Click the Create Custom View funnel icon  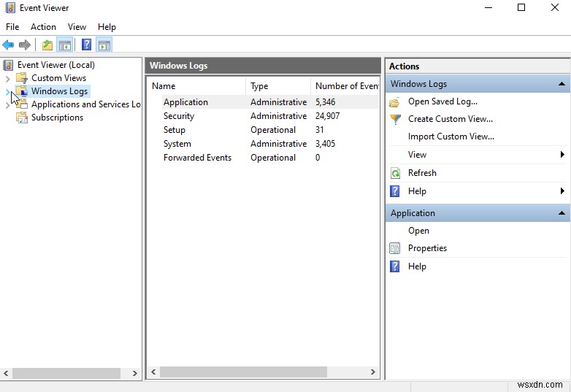(x=395, y=120)
